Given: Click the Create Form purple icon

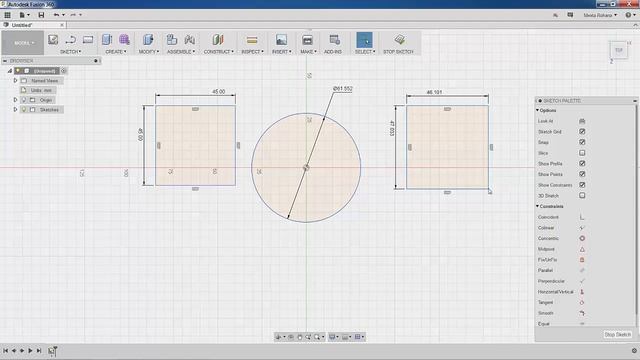Looking at the screenshot, I should (124, 40).
